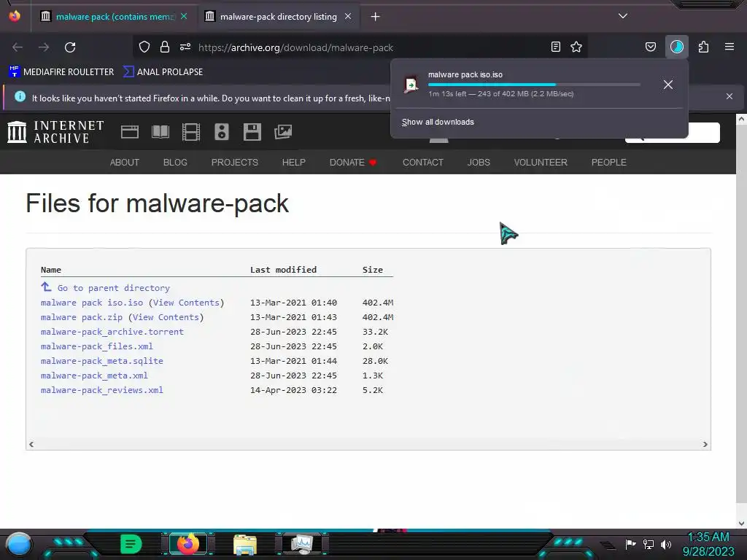Open a new tab
Image resolution: width=747 pixels, height=560 pixels.
click(376, 17)
